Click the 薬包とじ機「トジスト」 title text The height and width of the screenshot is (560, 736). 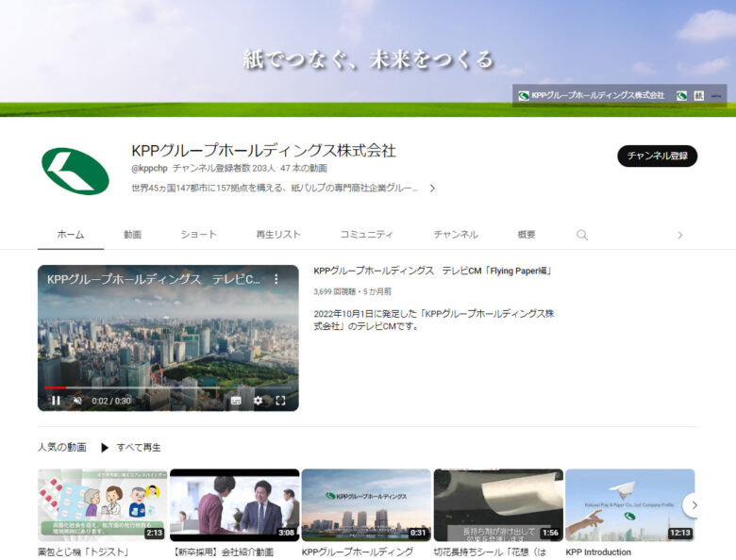(x=83, y=552)
